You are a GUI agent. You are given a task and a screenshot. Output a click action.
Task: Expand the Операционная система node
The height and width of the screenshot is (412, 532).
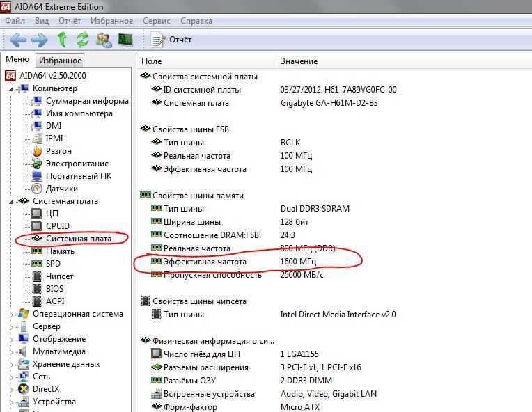[x=11, y=315]
